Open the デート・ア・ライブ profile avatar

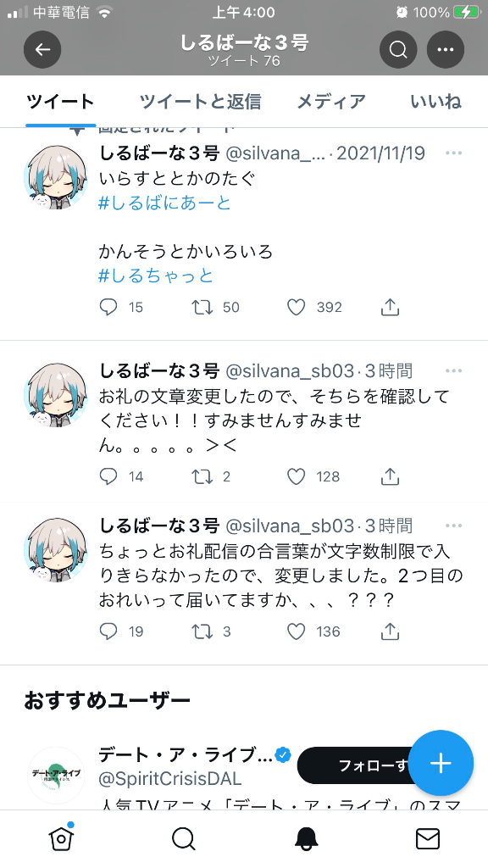[55, 775]
